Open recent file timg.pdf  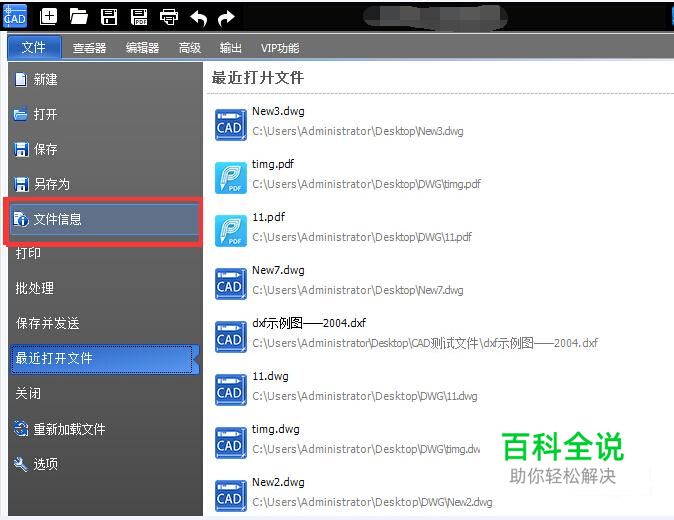click(273, 164)
